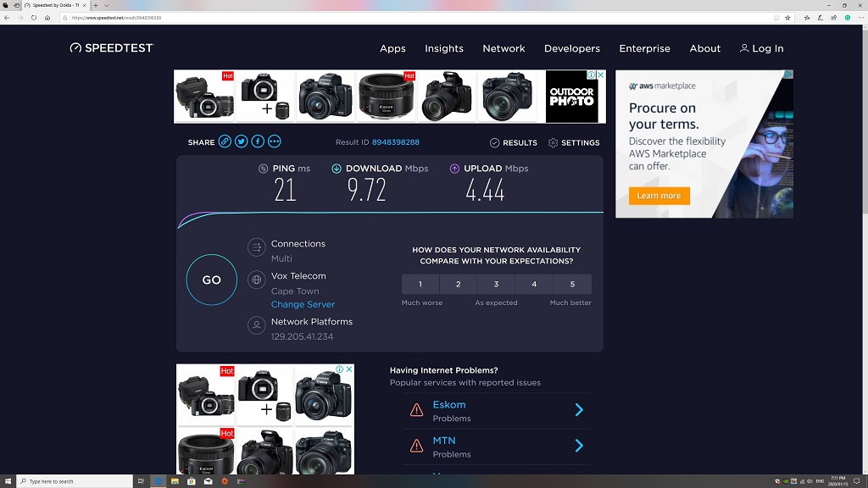Reload the page with refresh icon
Image resolution: width=868 pixels, height=488 pixels.
tap(34, 18)
